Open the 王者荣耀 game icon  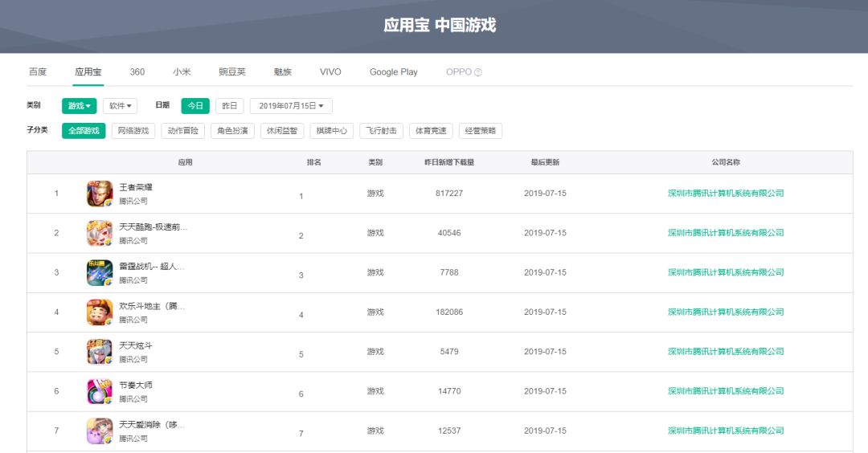tap(100, 194)
